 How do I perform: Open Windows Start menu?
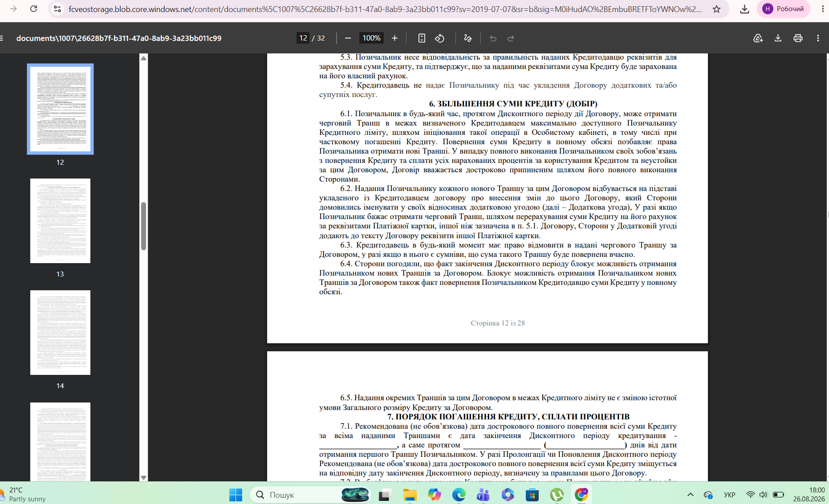point(236,495)
